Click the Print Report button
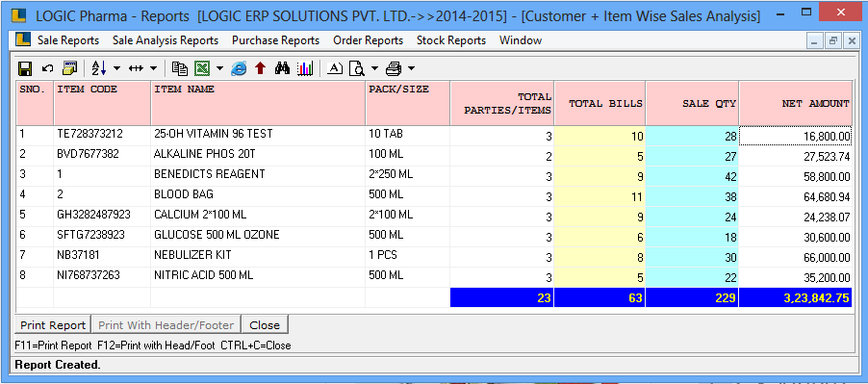Image resolution: width=868 pixels, height=384 pixels. (x=53, y=325)
